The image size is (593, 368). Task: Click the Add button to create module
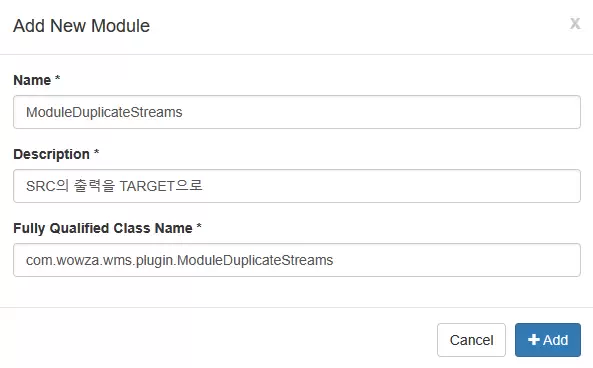click(548, 340)
